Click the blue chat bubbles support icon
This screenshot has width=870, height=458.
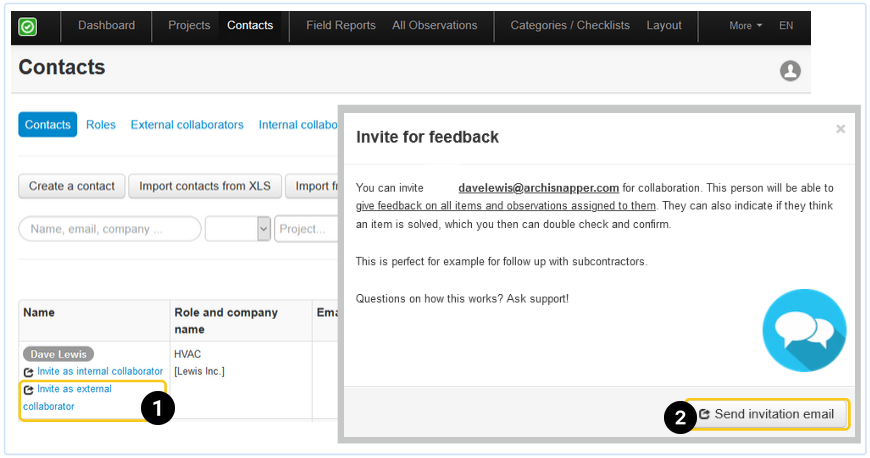pyautogui.click(x=803, y=330)
